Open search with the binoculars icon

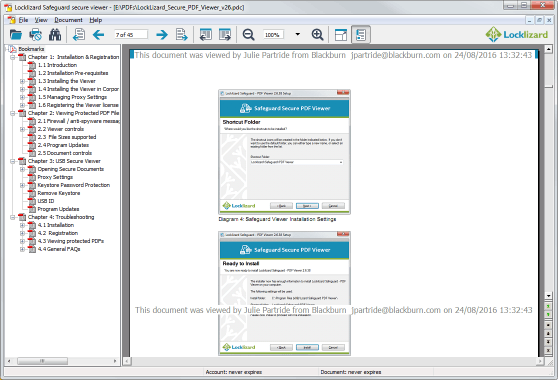point(55,35)
